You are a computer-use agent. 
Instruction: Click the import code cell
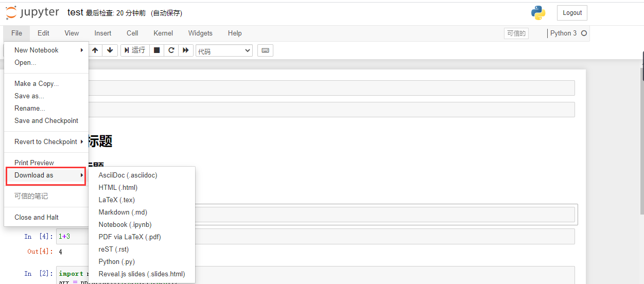pyautogui.click(x=316, y=275)
